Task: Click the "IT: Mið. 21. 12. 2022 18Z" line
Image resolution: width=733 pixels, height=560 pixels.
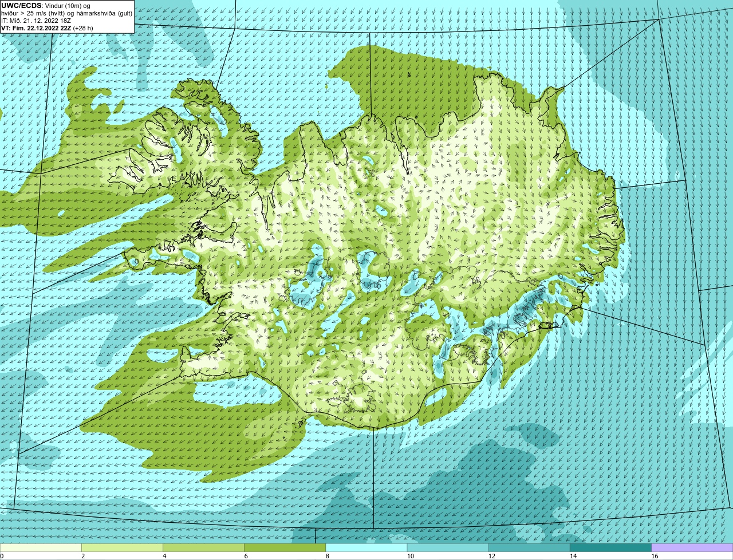Action: coord(36,20)
